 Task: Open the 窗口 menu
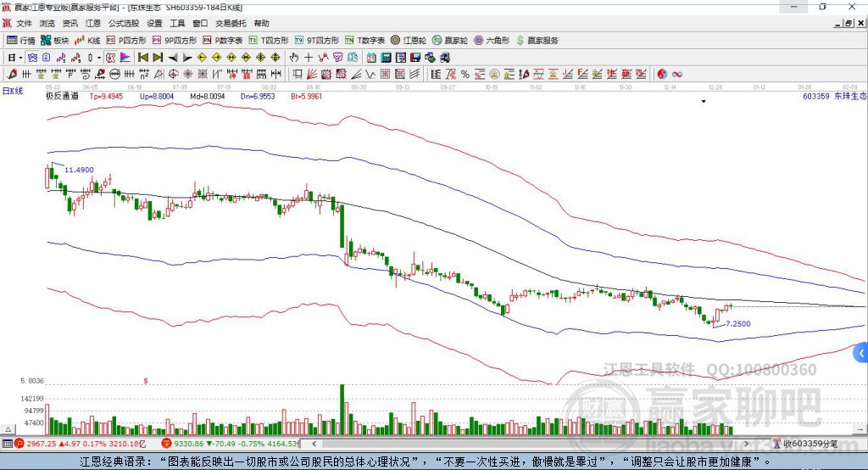click(200, 23)
